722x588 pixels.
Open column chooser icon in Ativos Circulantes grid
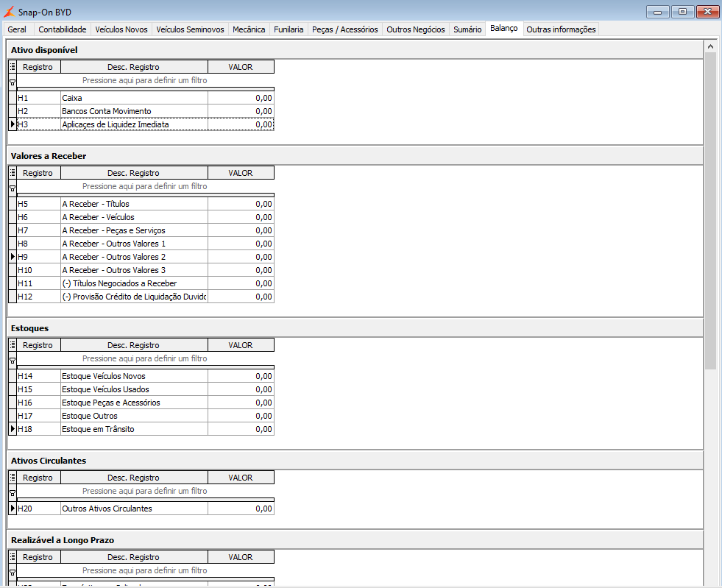tap(13, 478)
